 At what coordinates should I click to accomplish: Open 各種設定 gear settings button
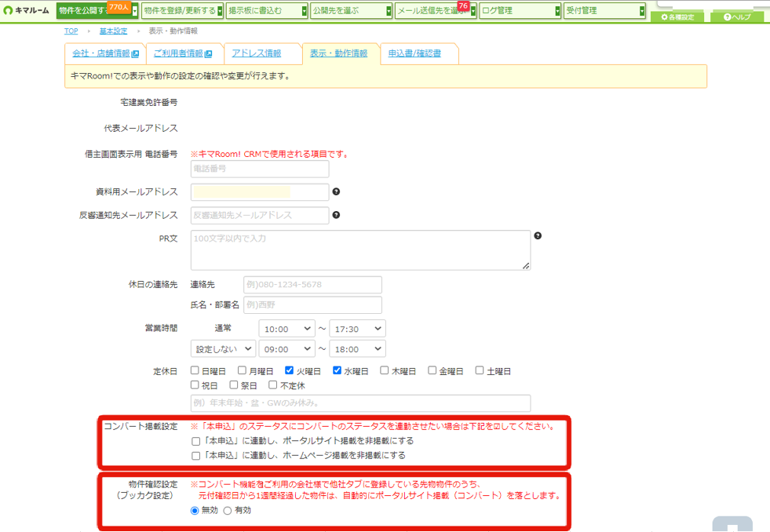click(x=677, y=17)
